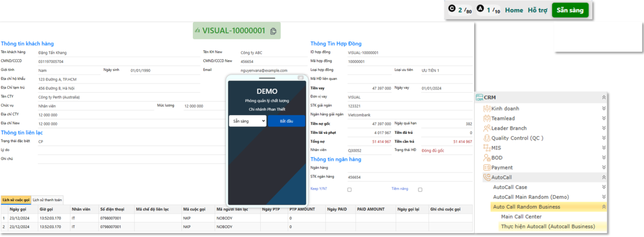Select the Lịch sử cuộc gọi tab
644x237 pixels.
pos(16,200)
